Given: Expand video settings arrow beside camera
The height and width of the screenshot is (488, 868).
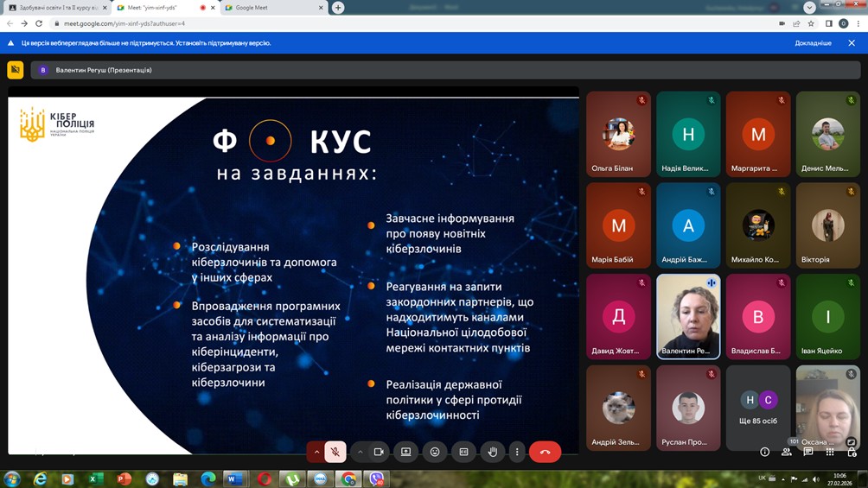Looking at the screenshot, I should coord(361,452).
